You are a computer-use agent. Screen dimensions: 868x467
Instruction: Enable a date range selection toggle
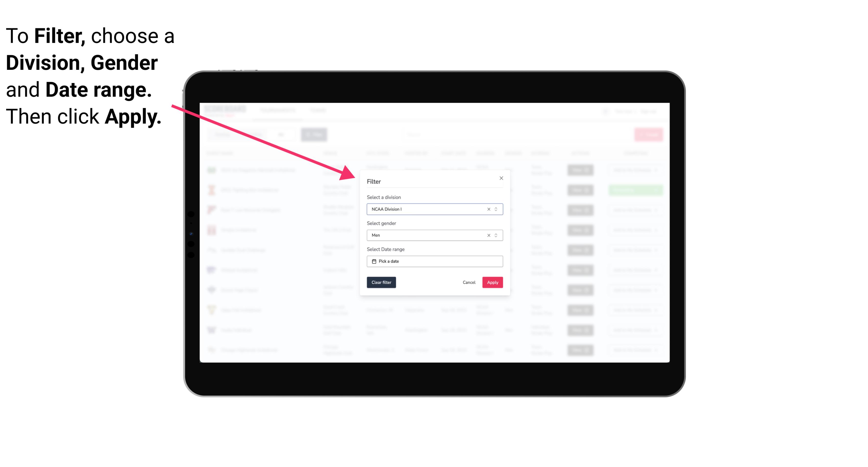(434, 261)
